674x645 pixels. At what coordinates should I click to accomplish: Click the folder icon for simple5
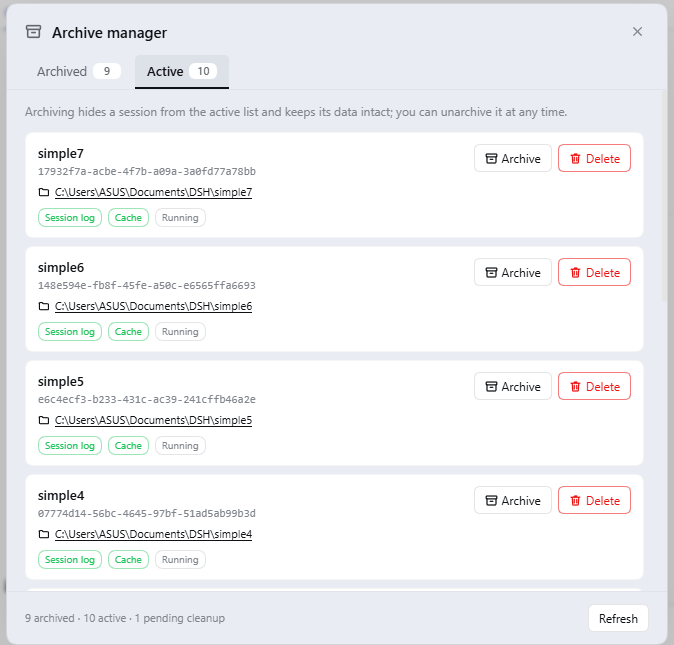point(44,420)
